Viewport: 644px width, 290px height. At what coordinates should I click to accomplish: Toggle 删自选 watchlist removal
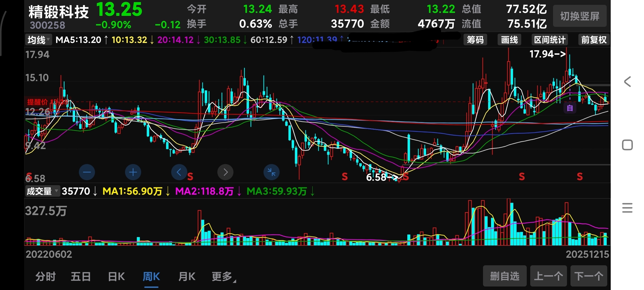(505, 276)
